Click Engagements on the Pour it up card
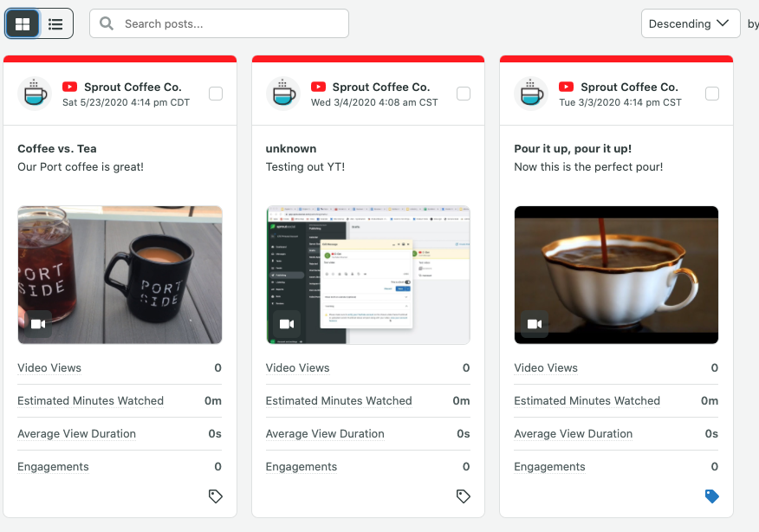The height and width of the screenshot is (532, 759). (x=549, y=466)
